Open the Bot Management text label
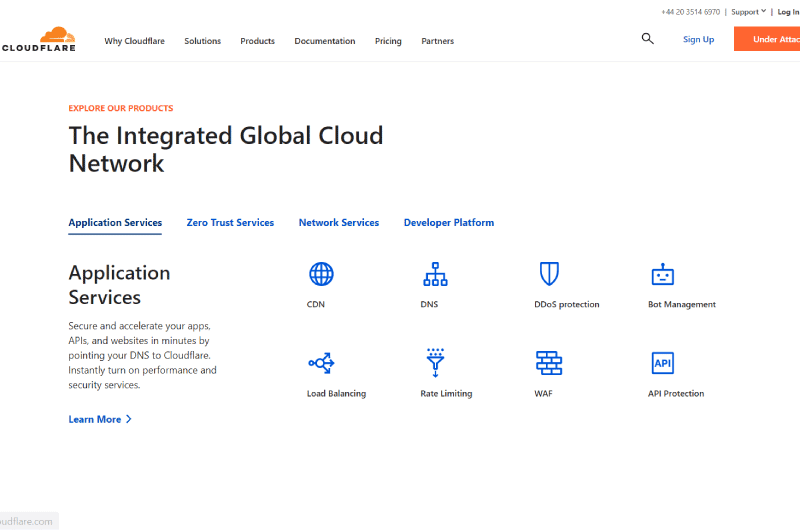Screen dimensions: 800x530 pyautogui.click(x=682, y=304)
